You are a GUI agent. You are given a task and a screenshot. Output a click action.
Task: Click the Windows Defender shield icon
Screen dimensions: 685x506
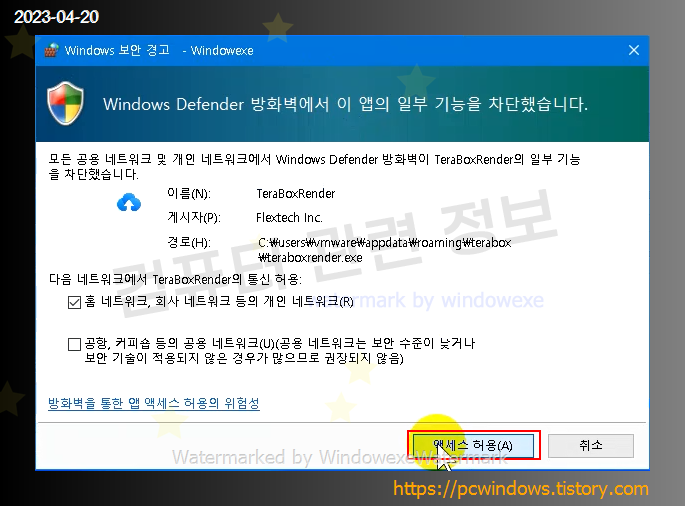pyautogui.click(x=66, y=103)
